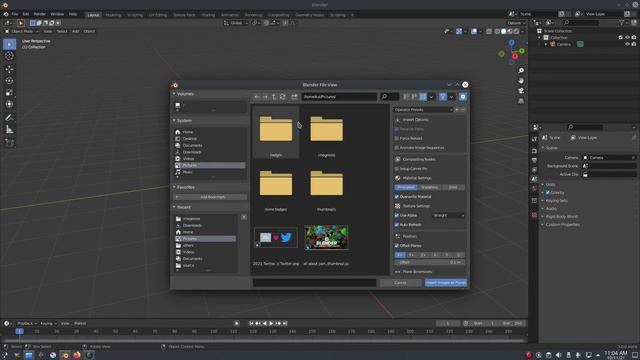Select the Rotate tool in viewport toolbar
The width and height of the screenshot is (640, 360).
tap(9, 81)
